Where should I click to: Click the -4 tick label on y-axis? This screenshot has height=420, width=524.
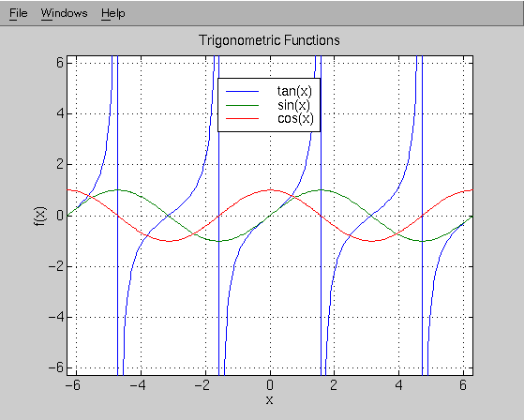56,316
